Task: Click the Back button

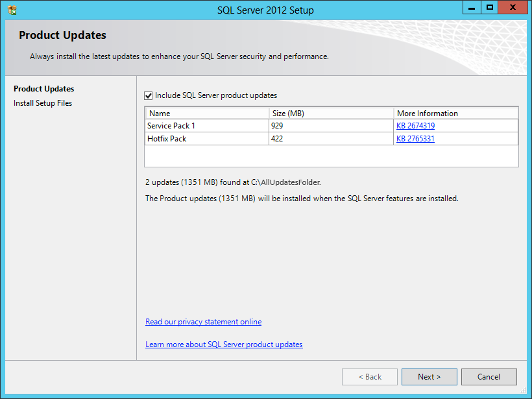Action: 369,376
